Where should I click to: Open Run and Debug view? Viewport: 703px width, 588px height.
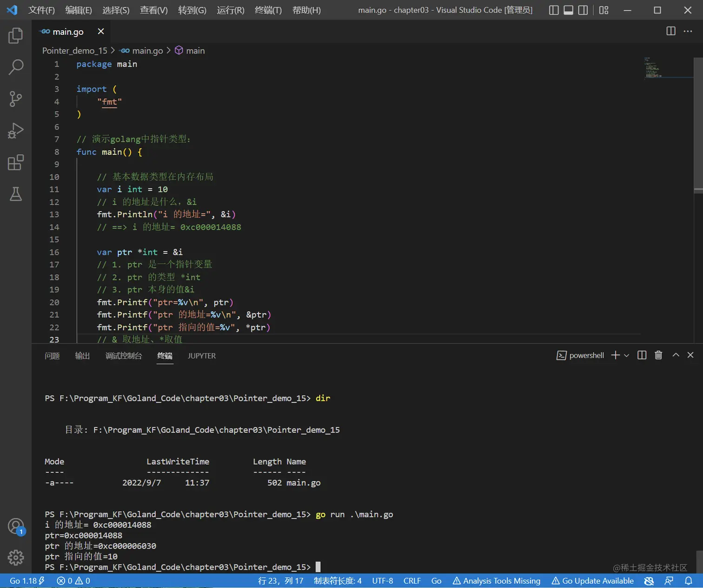pos(16,131)
